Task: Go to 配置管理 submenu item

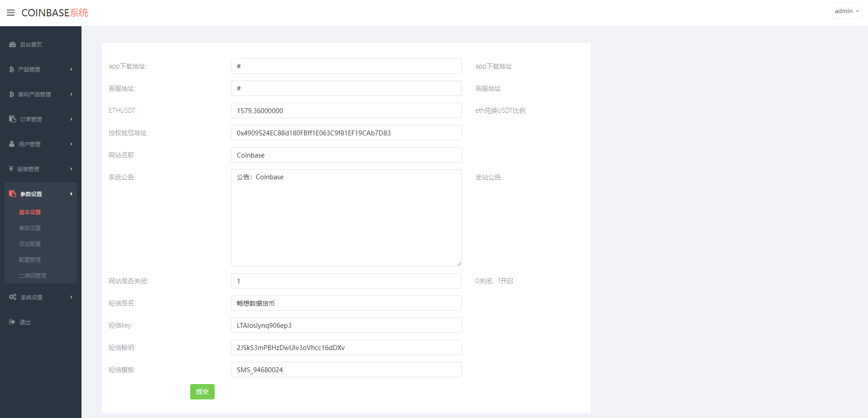Action: (x=30, y=260)
